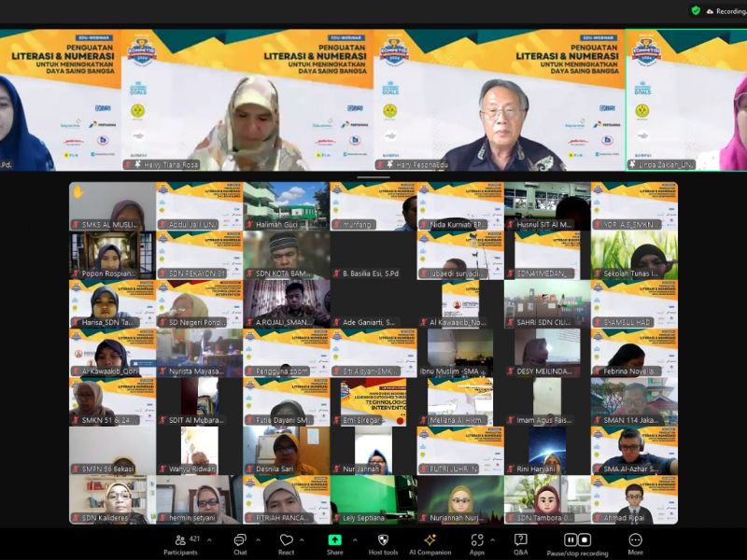The height and width of the screenshot is (560, 747).
Task: Open the Apps menu icon
Action: (477, 541)
